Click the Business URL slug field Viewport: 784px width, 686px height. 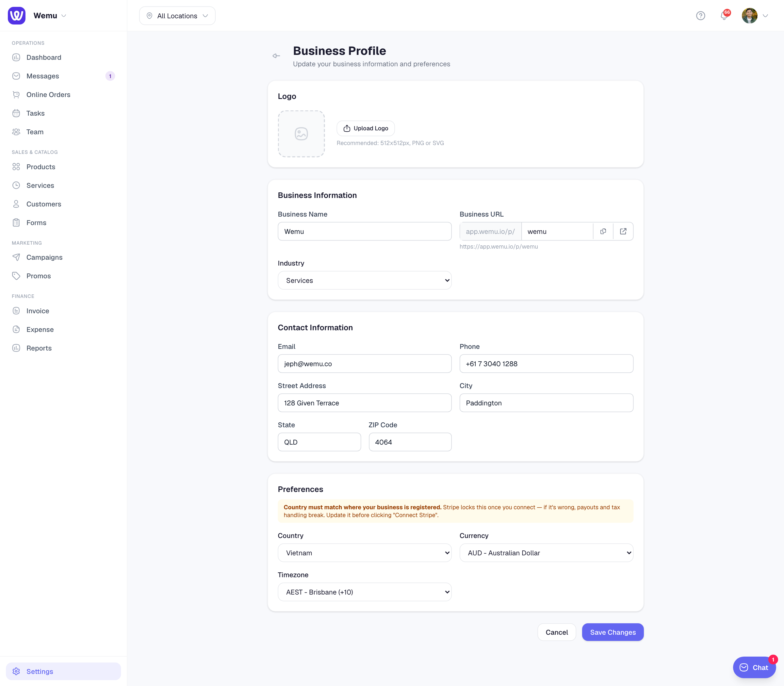click(557, 231)
